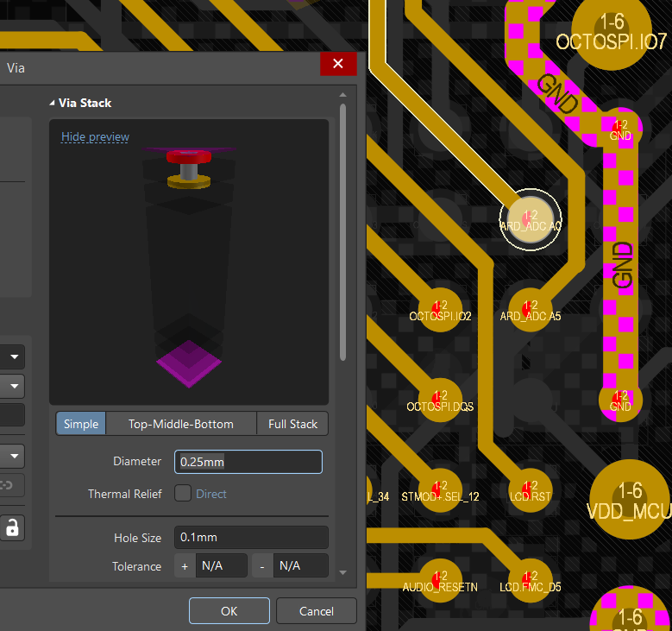Screen dimensions: 672x631
Task: Switch to the Simple via stack mode
Action: 81,424
